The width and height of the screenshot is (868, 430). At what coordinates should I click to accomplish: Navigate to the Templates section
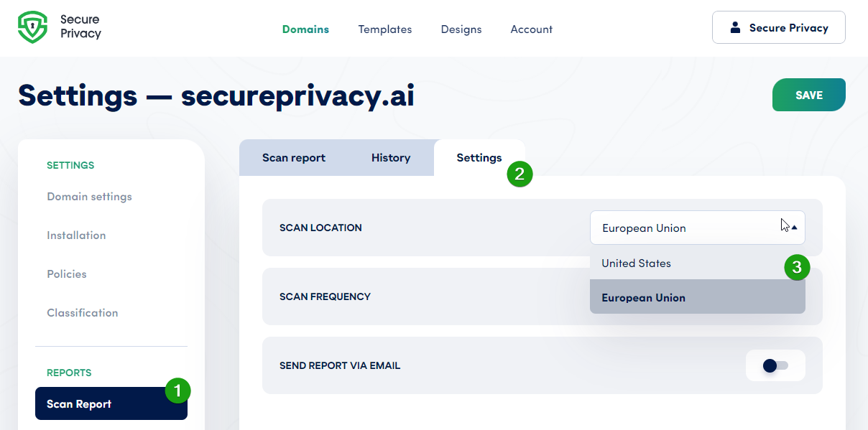384,29
